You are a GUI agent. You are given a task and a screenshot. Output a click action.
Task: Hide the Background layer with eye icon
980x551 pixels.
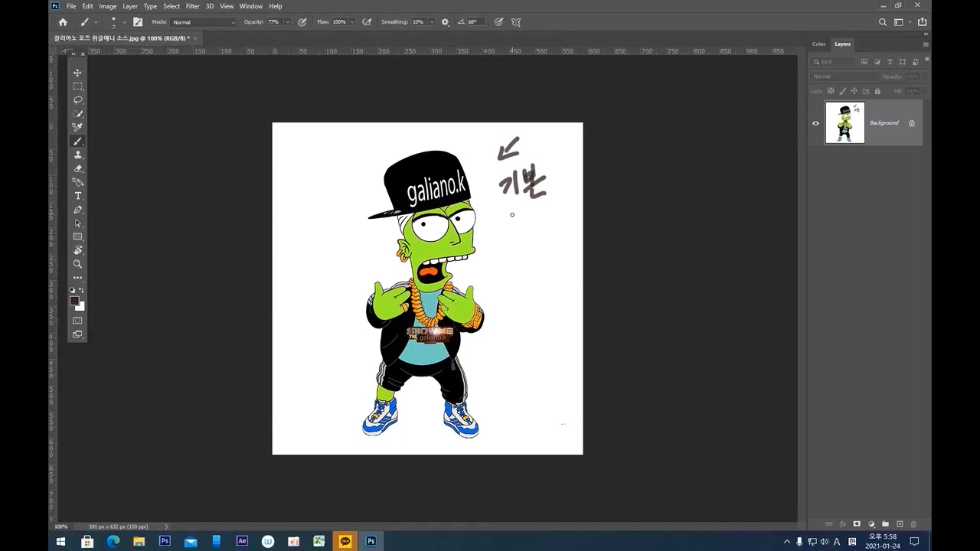click(815, 123)
